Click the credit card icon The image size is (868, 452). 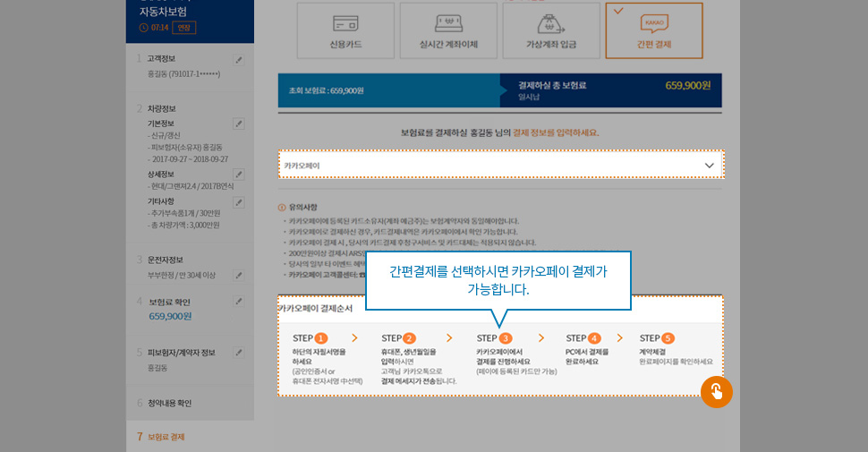point(345,23)
